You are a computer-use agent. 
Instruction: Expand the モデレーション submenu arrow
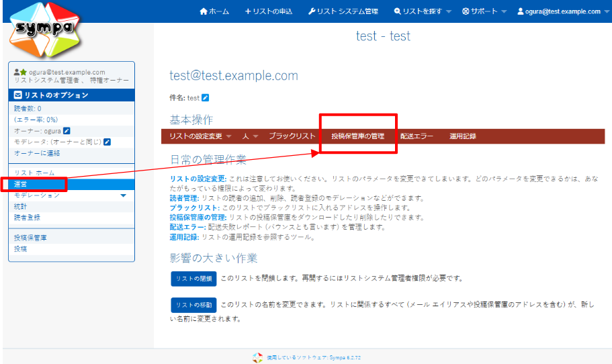[124, 195]
